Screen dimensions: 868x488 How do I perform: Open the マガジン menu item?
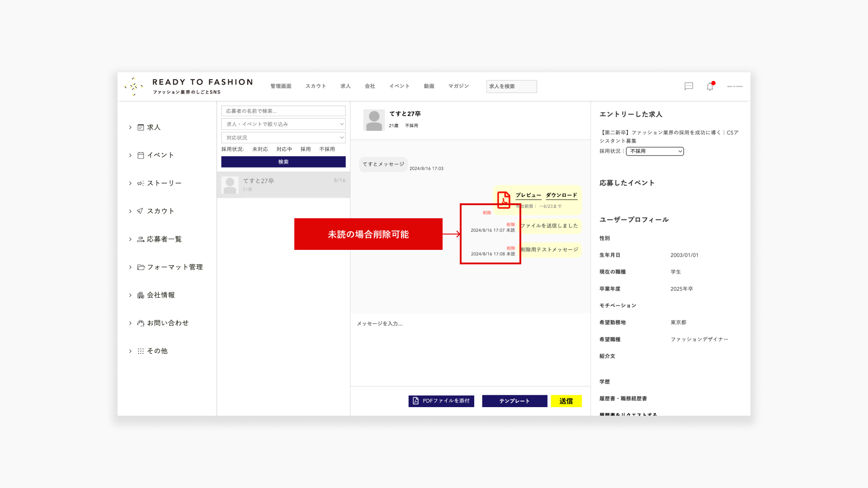coord(458,86)
